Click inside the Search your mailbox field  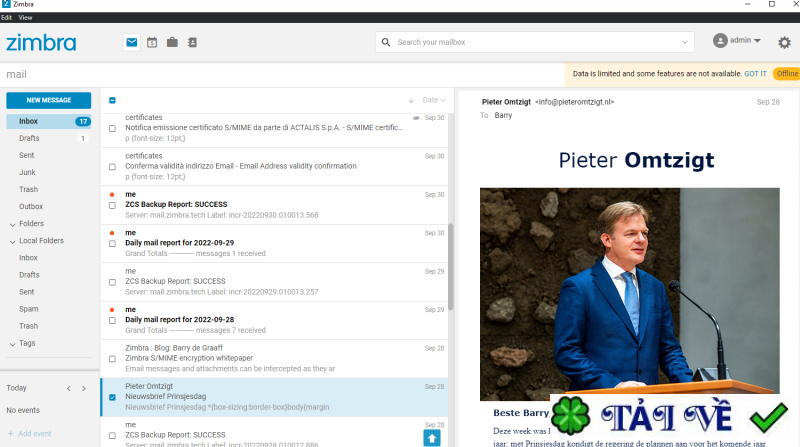pos(535,42)
